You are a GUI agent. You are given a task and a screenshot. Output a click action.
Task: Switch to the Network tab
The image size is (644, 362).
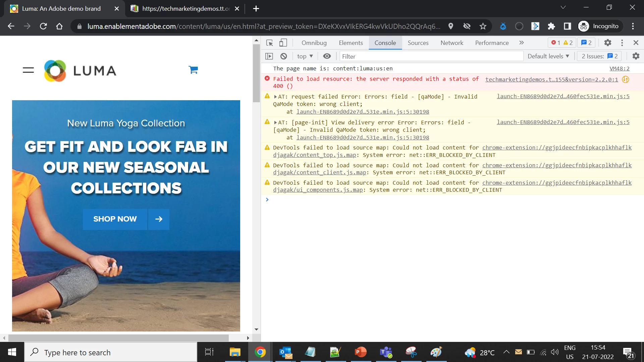click(x=451, y=43)
